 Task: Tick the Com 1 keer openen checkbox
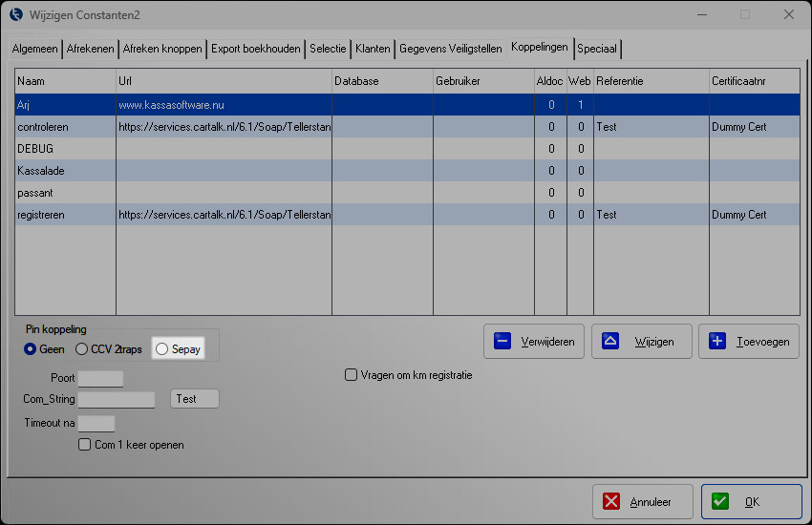click(85, 445)
